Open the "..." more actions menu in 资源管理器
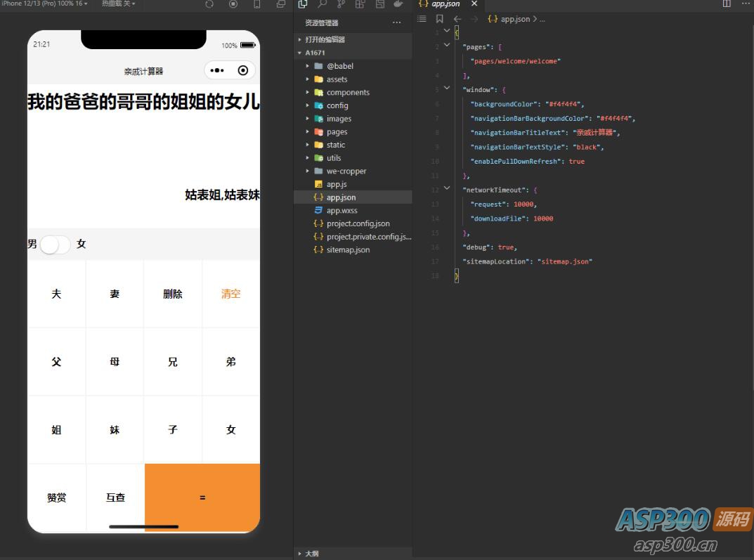This screenshot has width=754, height=560. click(397, 22)
